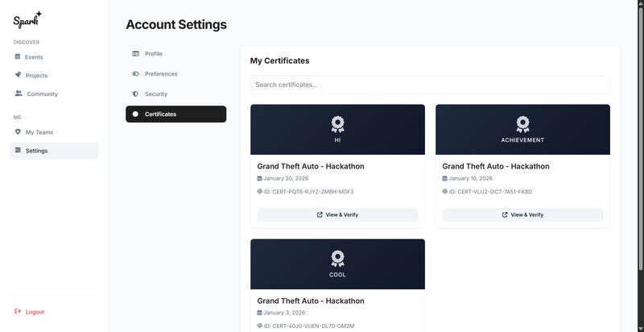Click the date January 10, 2026
644x332 pixels.
pos(471,178)
